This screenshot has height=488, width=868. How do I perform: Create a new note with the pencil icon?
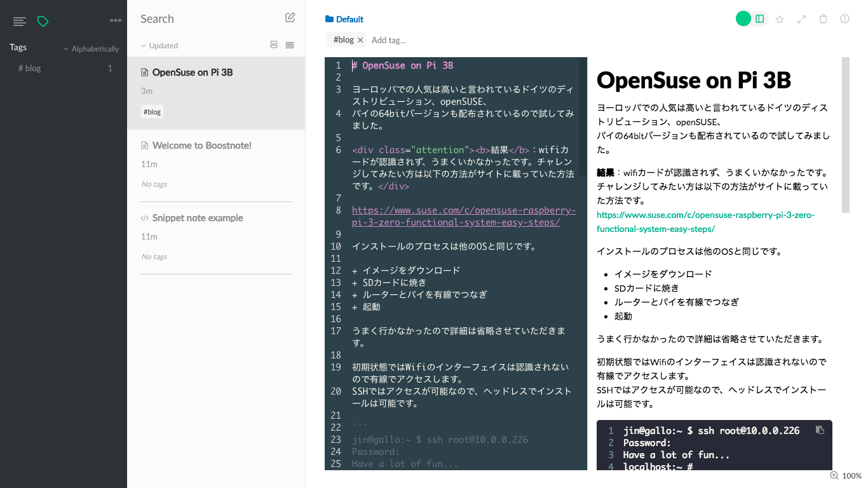point(290,18)
